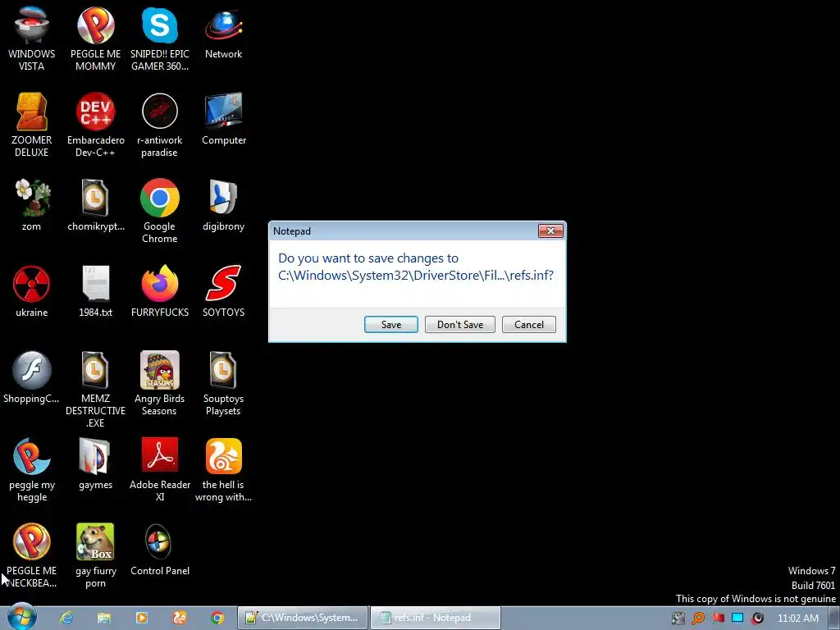Click the Show desktop strip
The width and height of the screenshot is (840, 630).
[834, 618]
